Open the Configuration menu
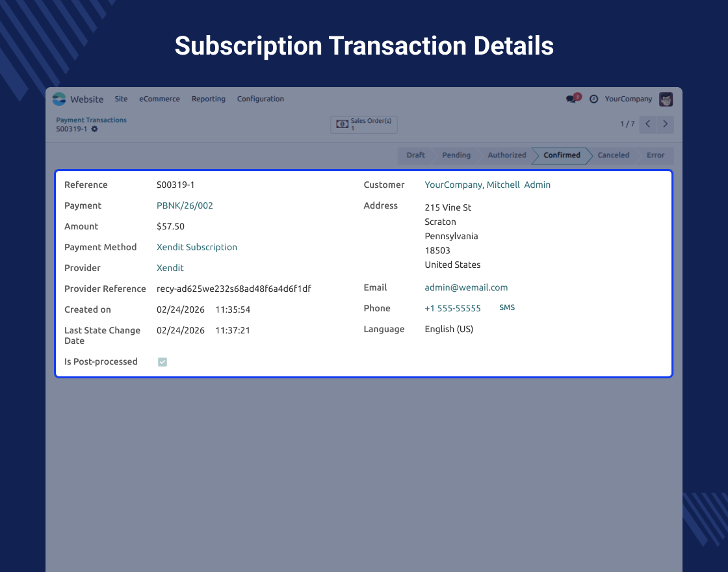Viewport: 728px width, 572px height. [261, 99]
